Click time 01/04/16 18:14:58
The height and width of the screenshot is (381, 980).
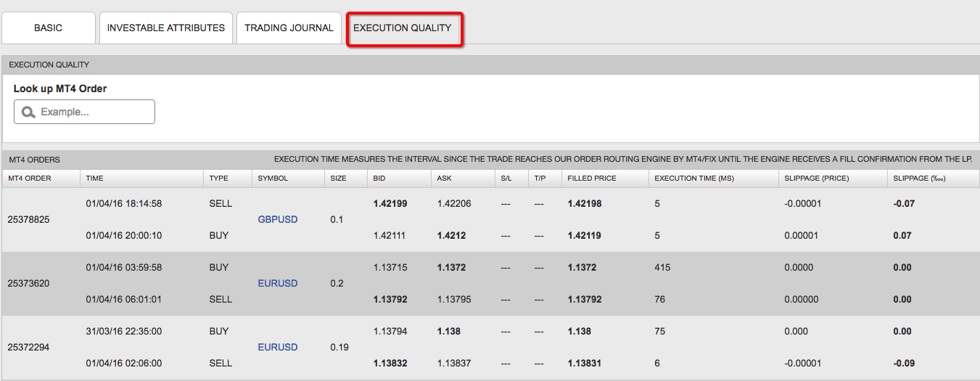pyautogui.click(x=123, y=203)
